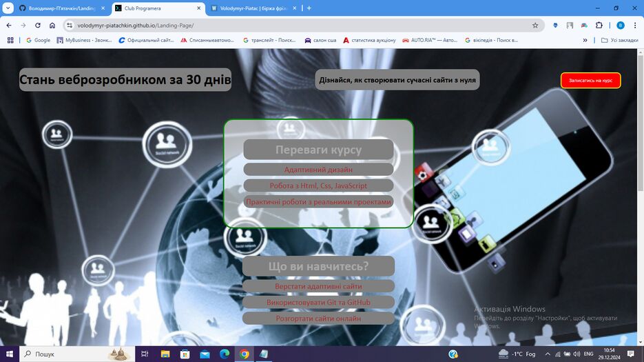Open the apps grid in bookmarks bar
Viewport: 644px width, 362px height.
(10, 40)
